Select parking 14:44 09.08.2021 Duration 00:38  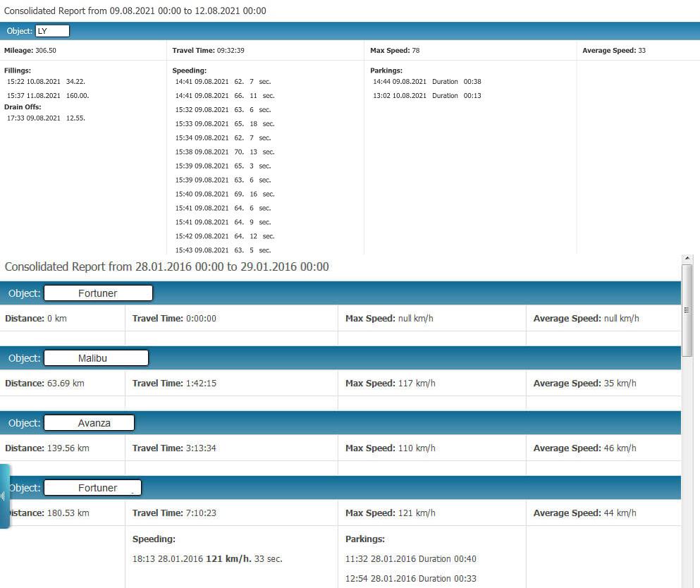click(x=426, y=82)
